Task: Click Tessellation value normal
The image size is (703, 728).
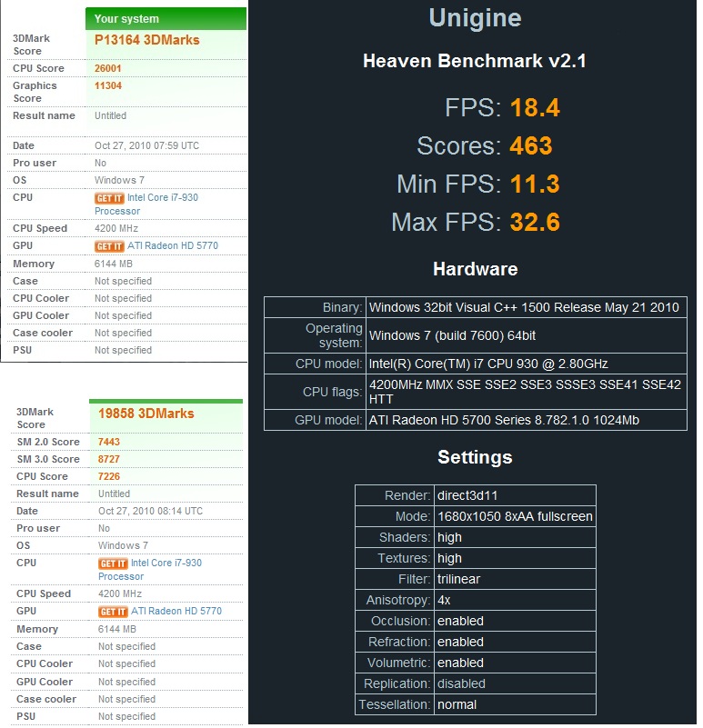Action: tap(515, 704)
